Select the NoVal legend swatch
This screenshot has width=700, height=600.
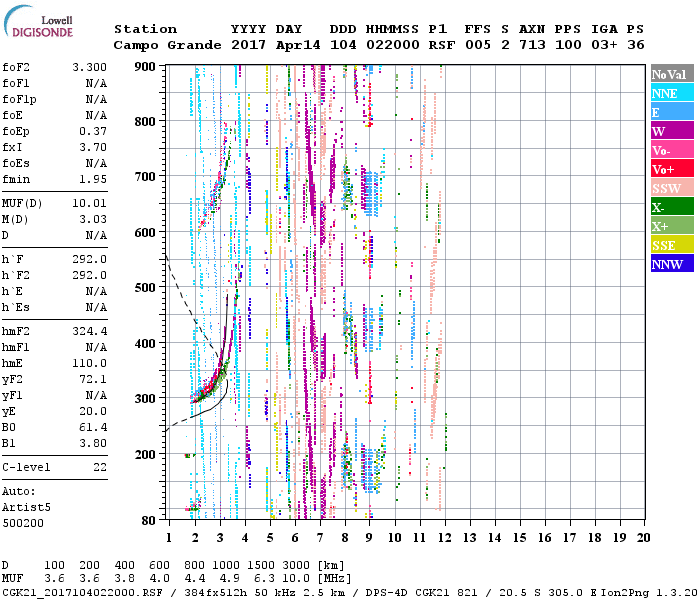point(672,74)
